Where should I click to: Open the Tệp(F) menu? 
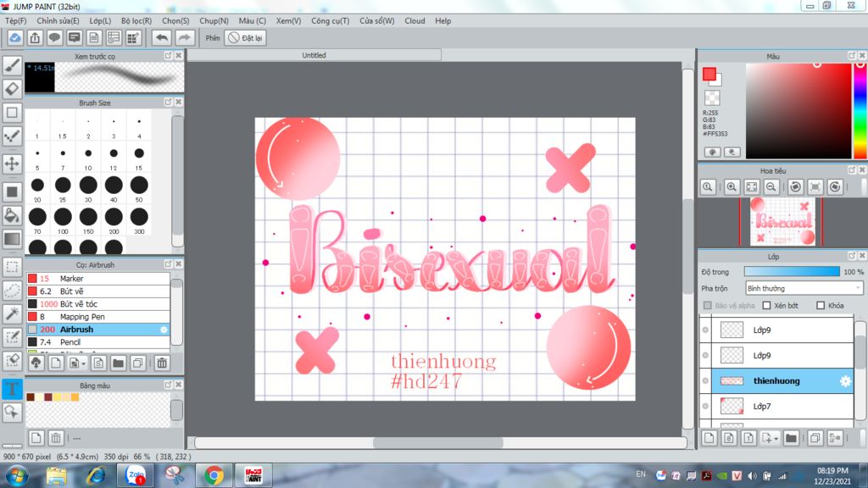[15, 20]
